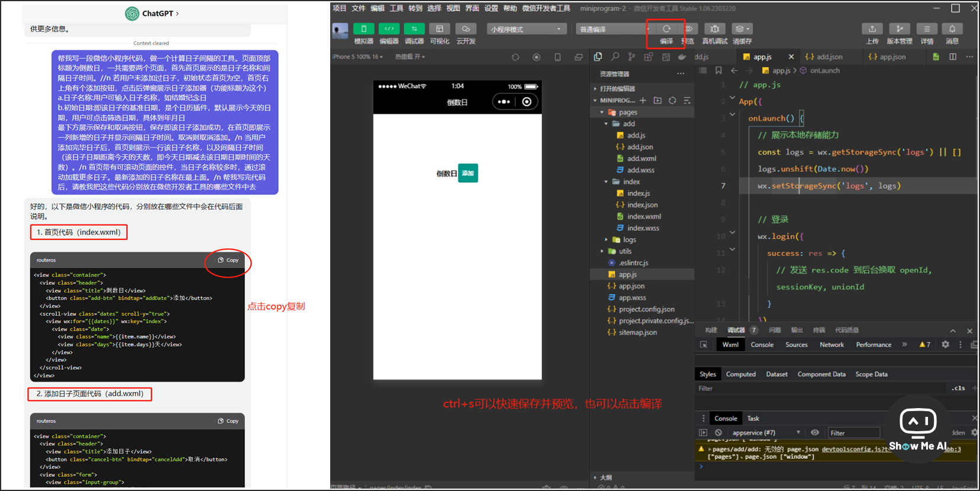Open the 设置 menu
The image size is (980, 491).
point(491,8)
